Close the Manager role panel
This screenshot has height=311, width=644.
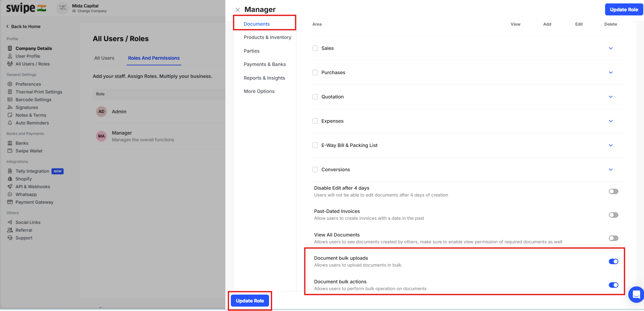(238, 10)
